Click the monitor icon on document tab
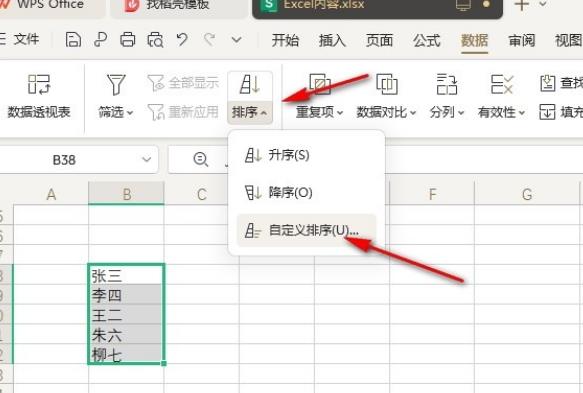Image resolution: width=583 pixels, height=393 pixels. (463, 5)
